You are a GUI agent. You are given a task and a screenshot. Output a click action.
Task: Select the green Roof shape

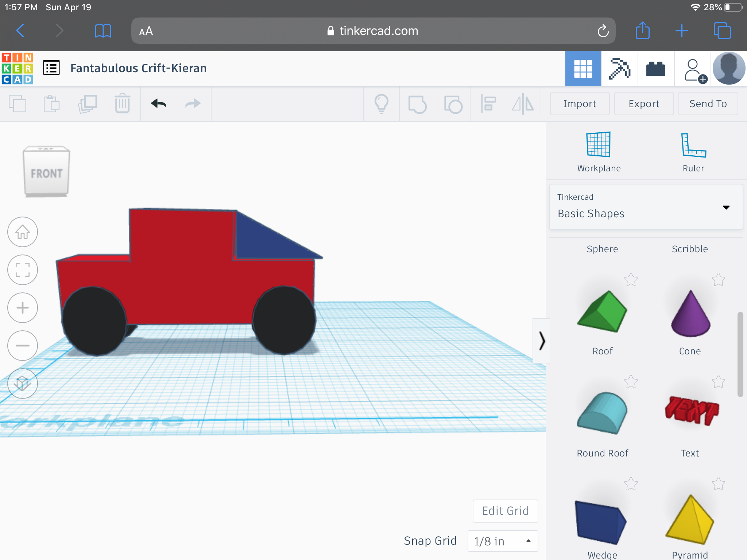pos(602,311)
